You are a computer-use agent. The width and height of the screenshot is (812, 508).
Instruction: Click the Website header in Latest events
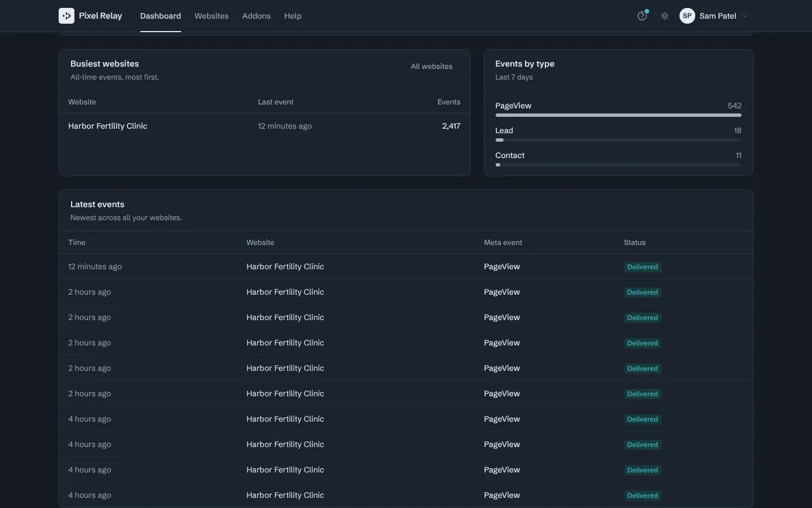[261, 243]
